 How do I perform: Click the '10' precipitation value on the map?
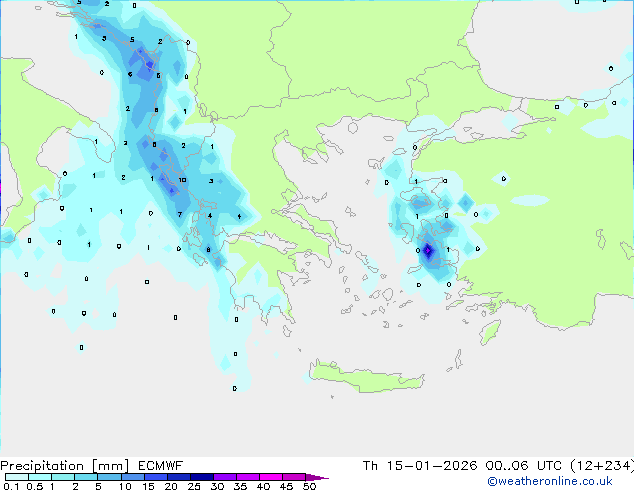pos(182,180)
